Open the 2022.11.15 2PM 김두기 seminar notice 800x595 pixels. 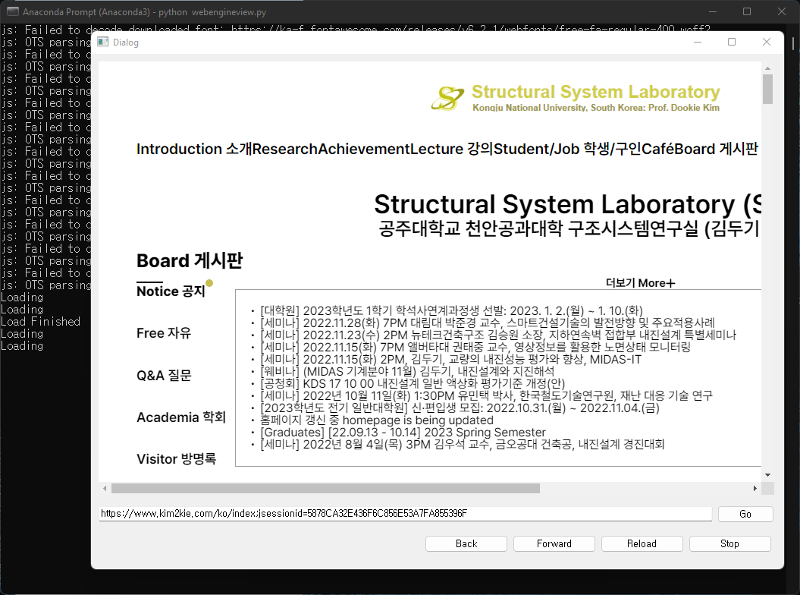[451, 360]
